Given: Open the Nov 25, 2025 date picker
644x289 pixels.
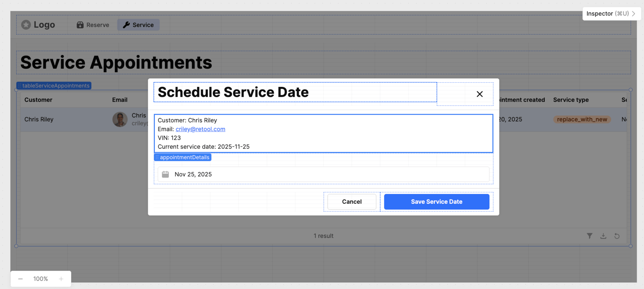Looking at the screenshot, I should 323,174.
